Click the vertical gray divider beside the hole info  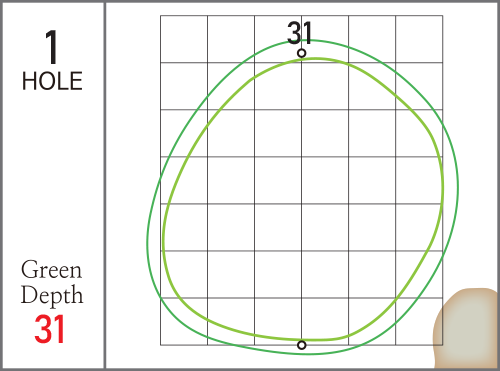pyautogui.click(x=105, y=185)
